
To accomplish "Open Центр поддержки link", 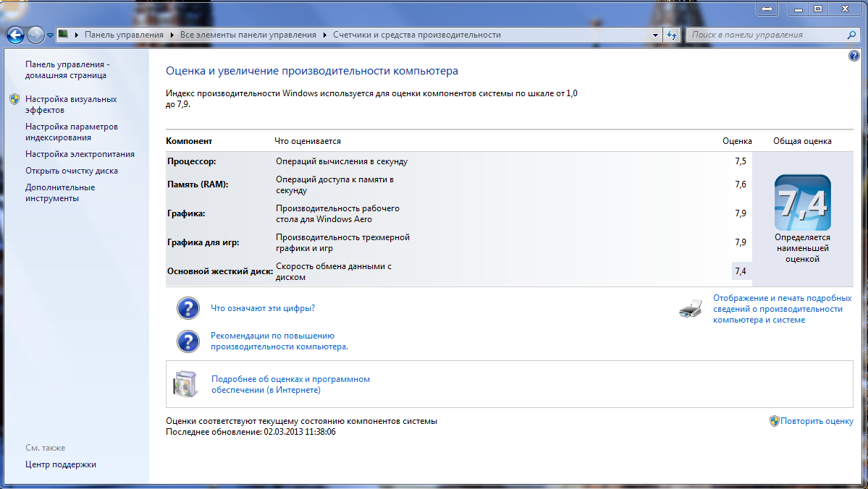I will click(61, 464).
